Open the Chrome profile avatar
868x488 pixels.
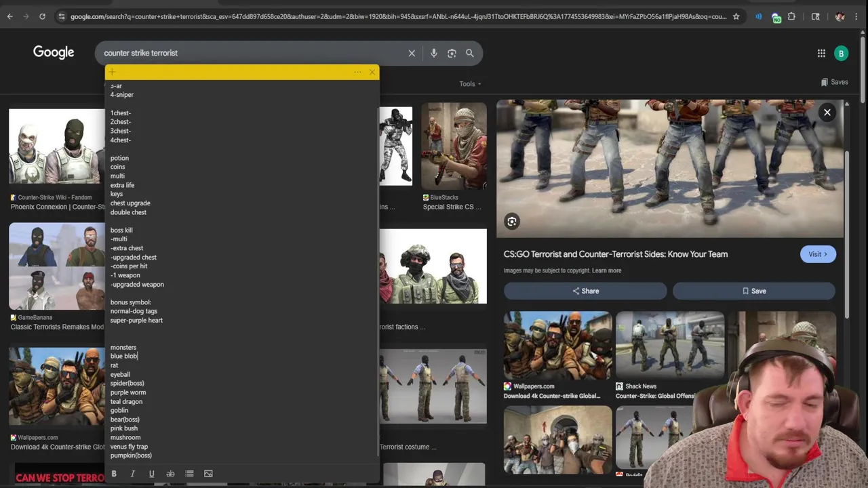tap(840, 16)
